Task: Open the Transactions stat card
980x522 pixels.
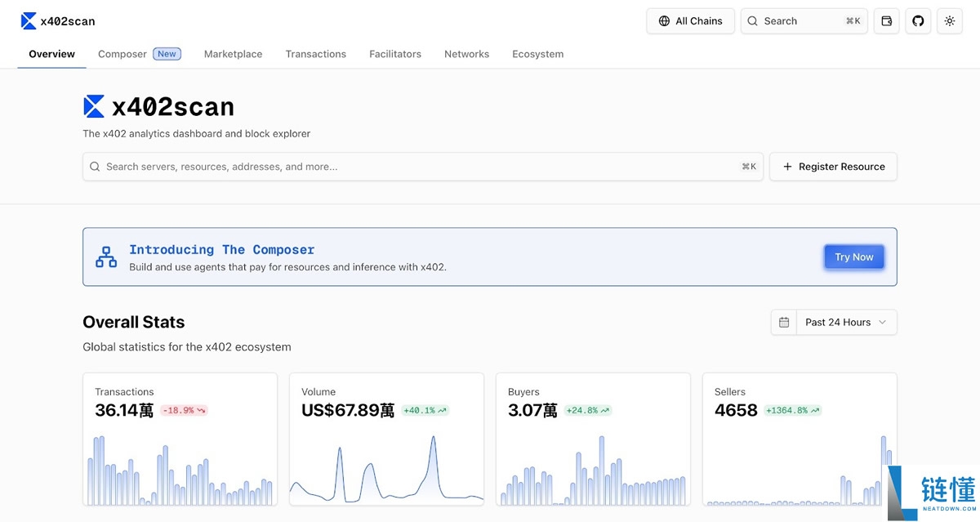Action: [x=180, y=439]
